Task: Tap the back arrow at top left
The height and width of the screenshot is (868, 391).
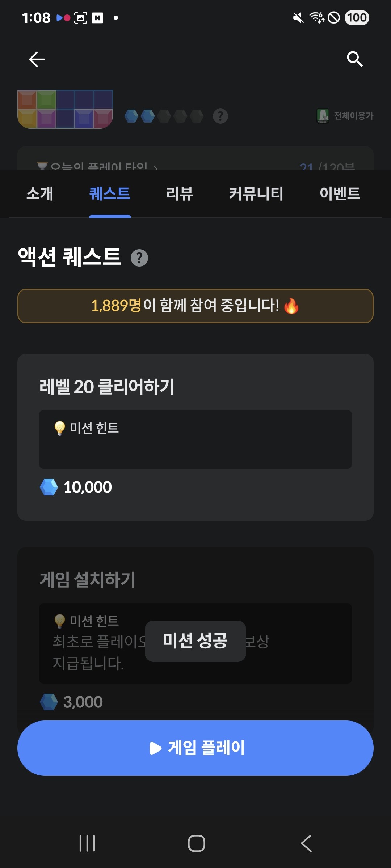Action: (37, 59)
